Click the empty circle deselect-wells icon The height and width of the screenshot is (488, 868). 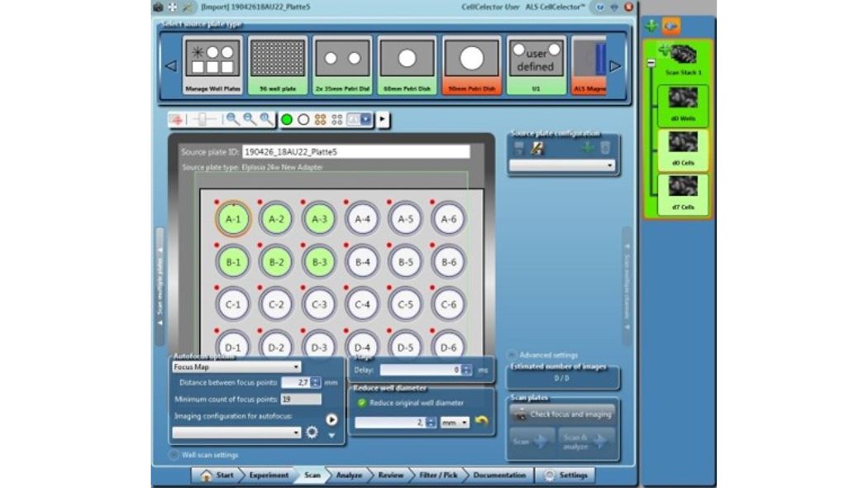click(303, 119)
